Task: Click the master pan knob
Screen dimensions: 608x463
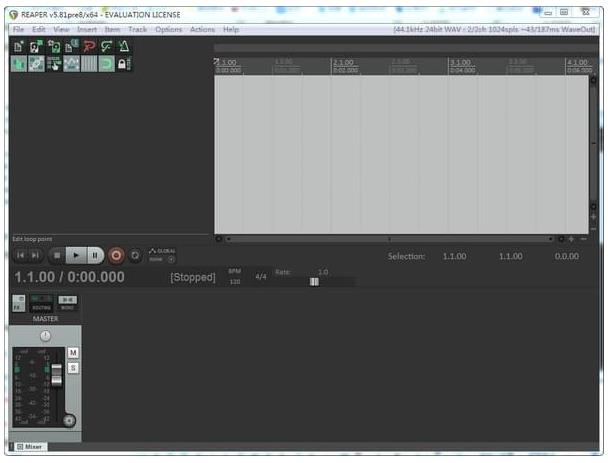Action: coord(45,336)
